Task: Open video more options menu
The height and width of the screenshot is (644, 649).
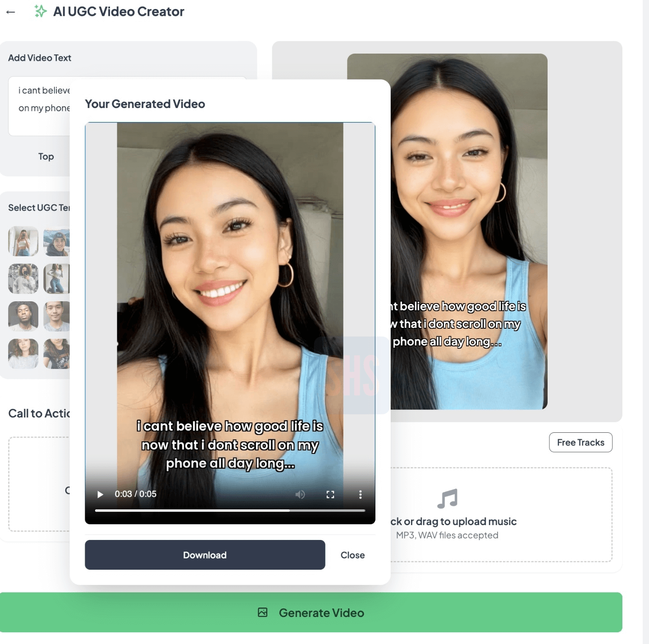Action: [360, 494]
